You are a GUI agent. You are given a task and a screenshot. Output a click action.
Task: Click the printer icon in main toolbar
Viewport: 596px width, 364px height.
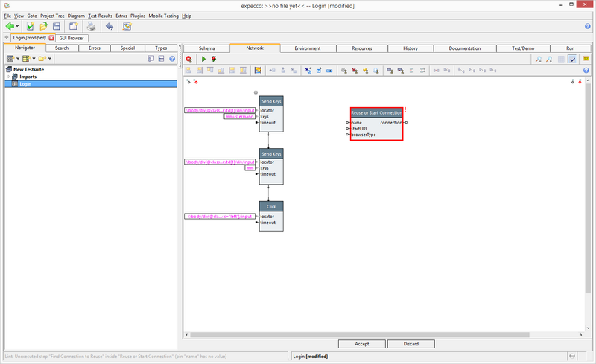pos(91,26)
